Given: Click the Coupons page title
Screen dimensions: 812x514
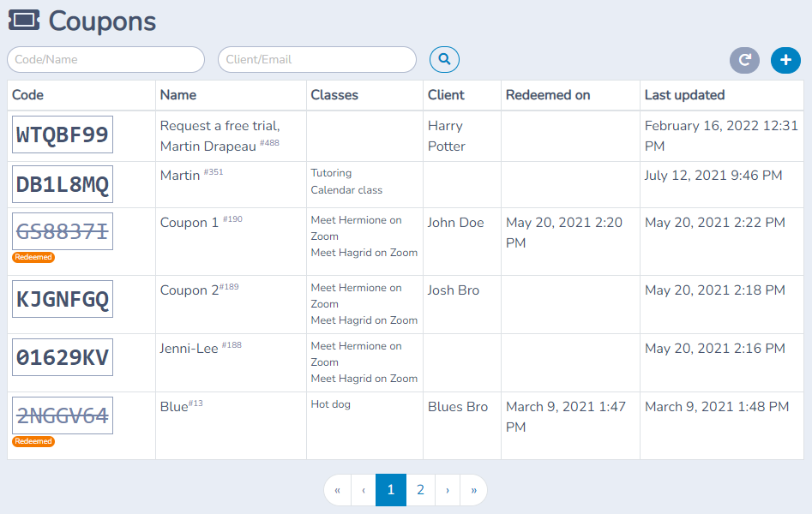Looking at the screenshot, I should 102,21.
